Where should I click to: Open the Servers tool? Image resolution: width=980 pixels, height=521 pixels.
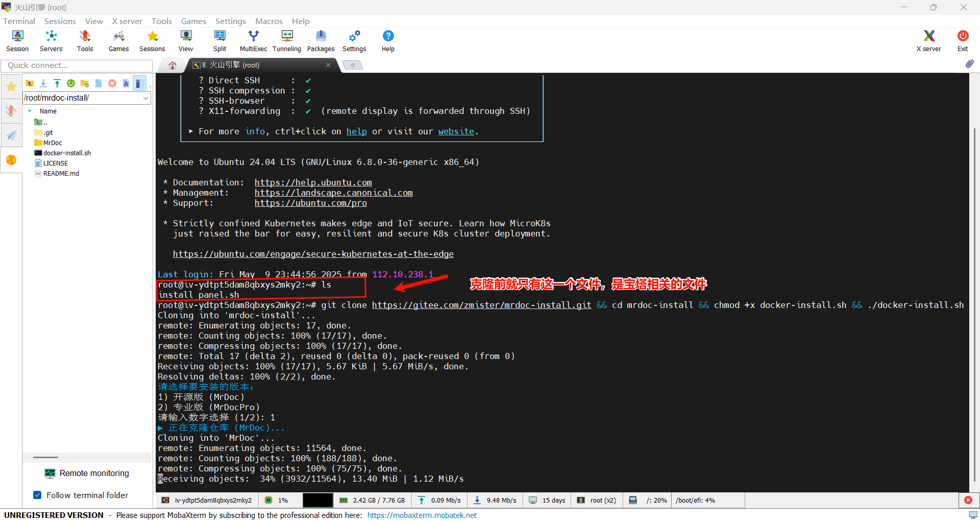coord(51,41)
